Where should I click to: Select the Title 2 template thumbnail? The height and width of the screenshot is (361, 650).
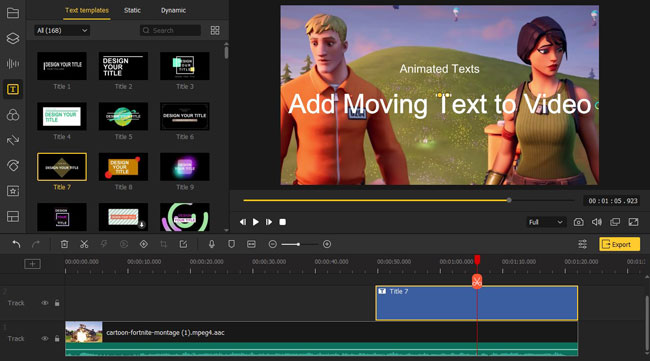tap(123, 66)
